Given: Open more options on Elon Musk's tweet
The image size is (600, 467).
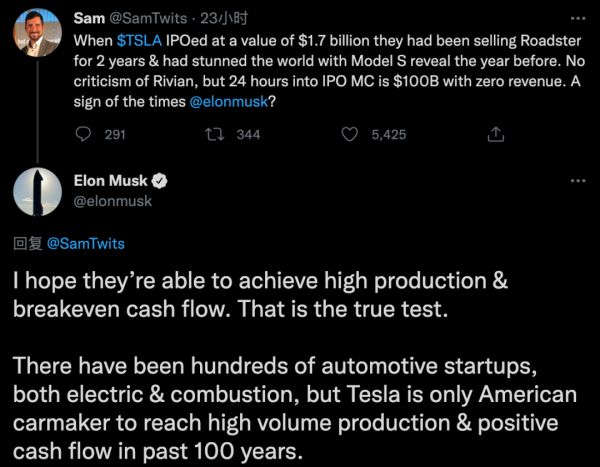Looking at the screenshot, I should point(578,181).
